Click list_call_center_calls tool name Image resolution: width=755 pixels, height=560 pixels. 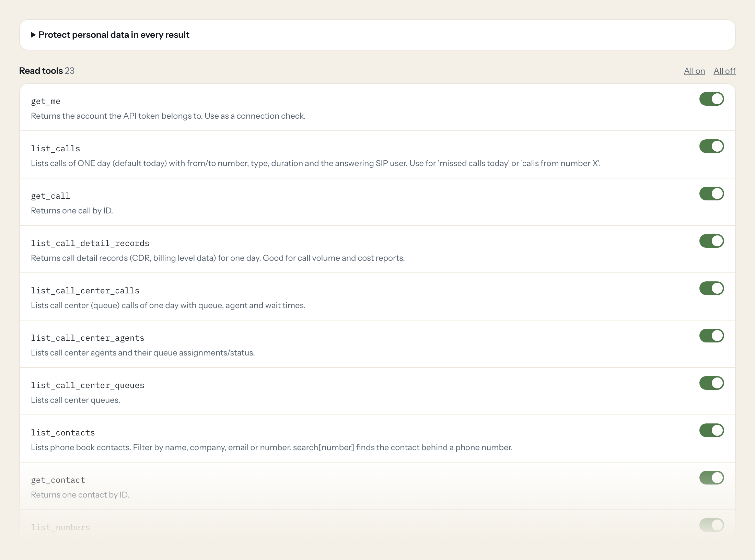(x=85, y=291)
